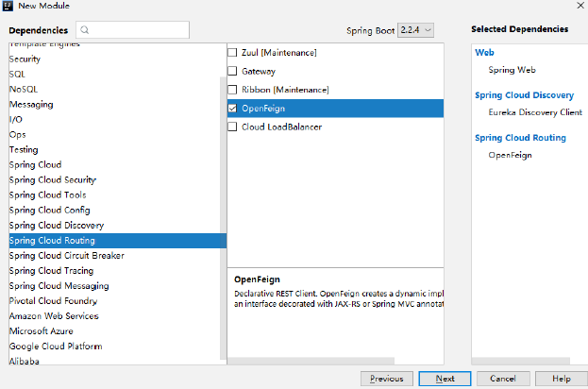Viewport: 588px width, 389px height.
Task: Close the New Module dialog
Action: pos(578,6)
